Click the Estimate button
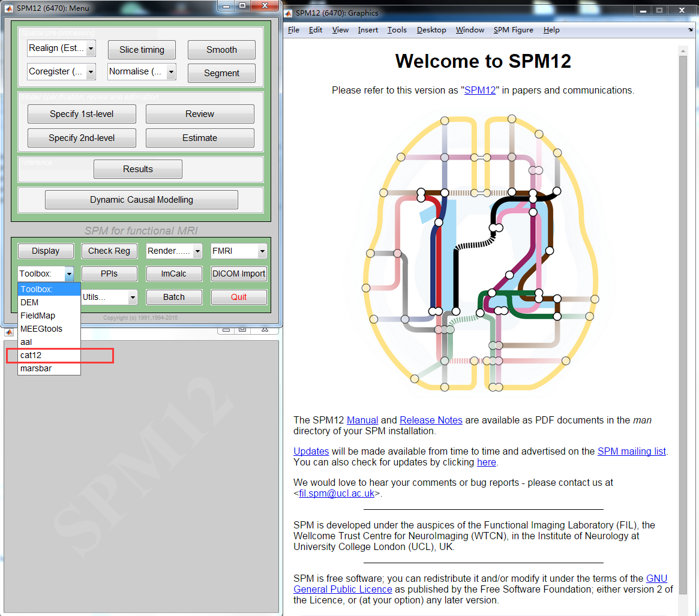The image size is (699, 616). click(x=199, y=137)
